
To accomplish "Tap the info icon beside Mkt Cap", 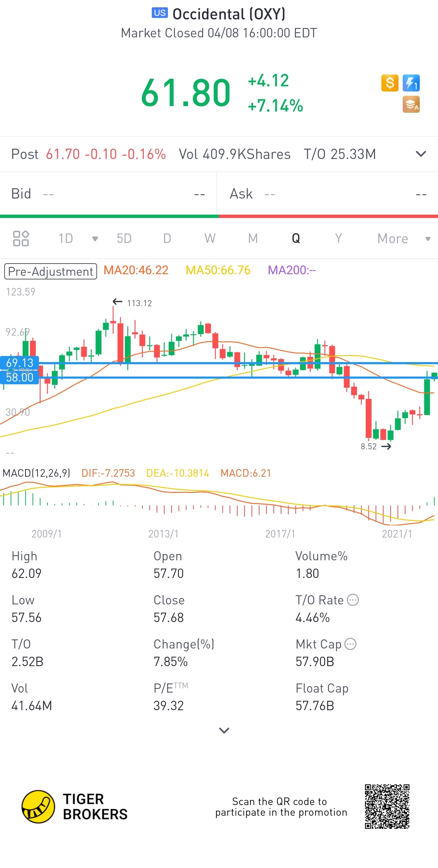I will (351, 644).
